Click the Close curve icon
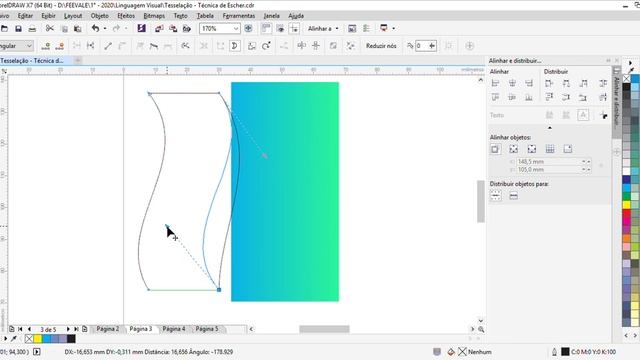640x360 pixels. click(235, 46)
